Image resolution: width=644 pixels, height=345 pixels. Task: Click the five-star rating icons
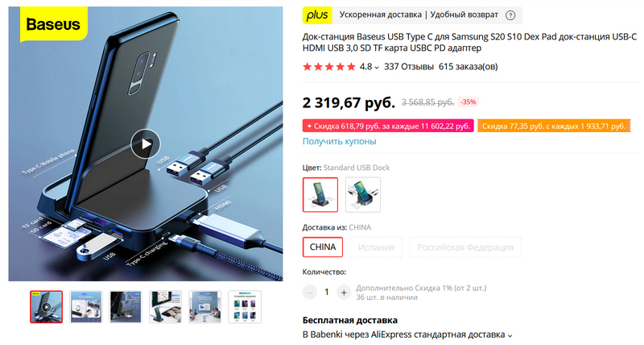click(x=329, y=67)
